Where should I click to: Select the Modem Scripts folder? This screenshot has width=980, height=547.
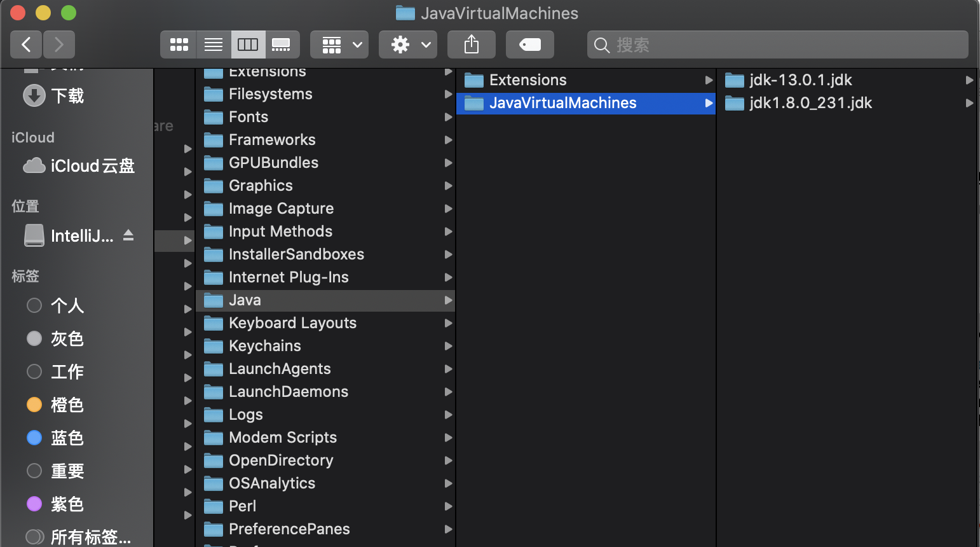pos(325,438)
